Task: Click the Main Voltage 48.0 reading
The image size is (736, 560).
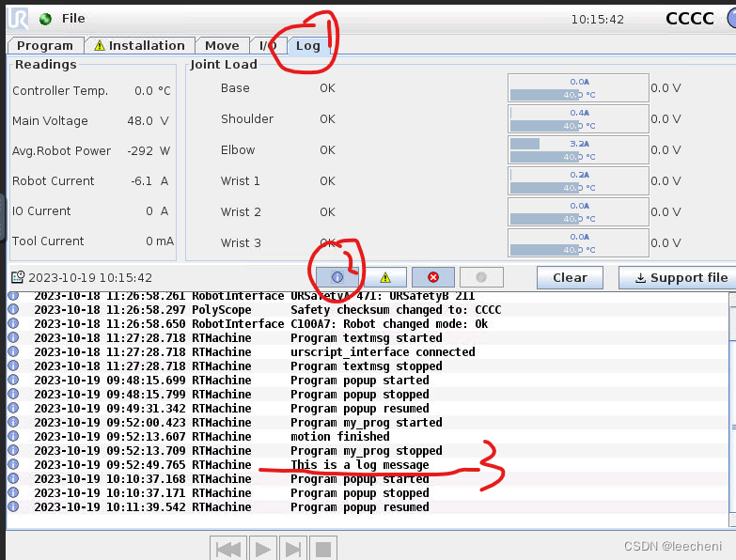Action: pos(139,121)
